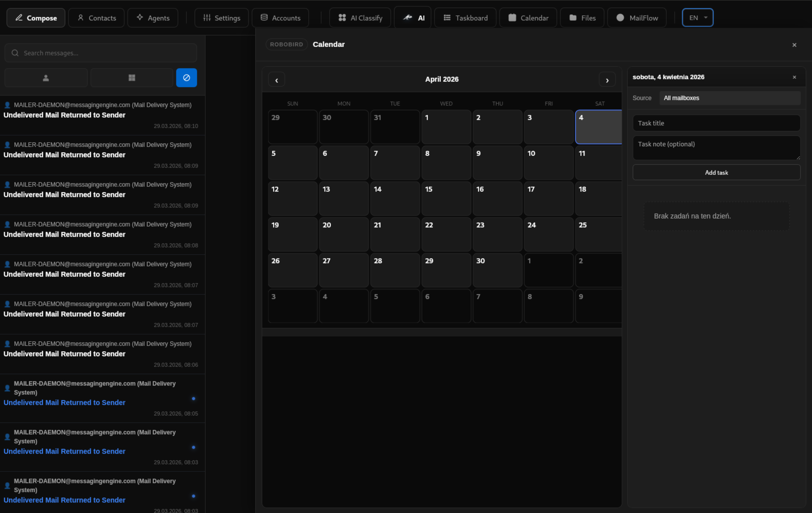Open the Files folder button
This screenshot has height=513, width=812.
click(582, 18)
